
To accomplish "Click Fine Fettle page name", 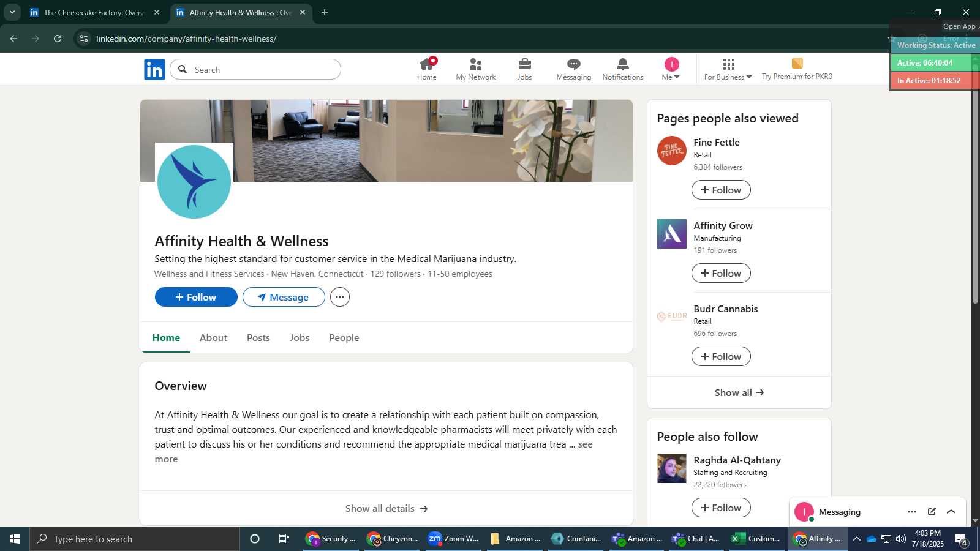I will (717, 142).
